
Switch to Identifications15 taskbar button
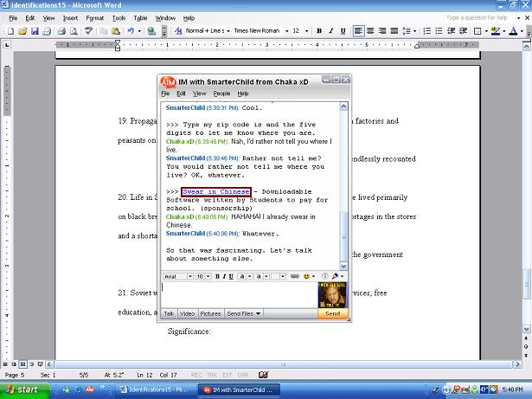coord(154,389)
